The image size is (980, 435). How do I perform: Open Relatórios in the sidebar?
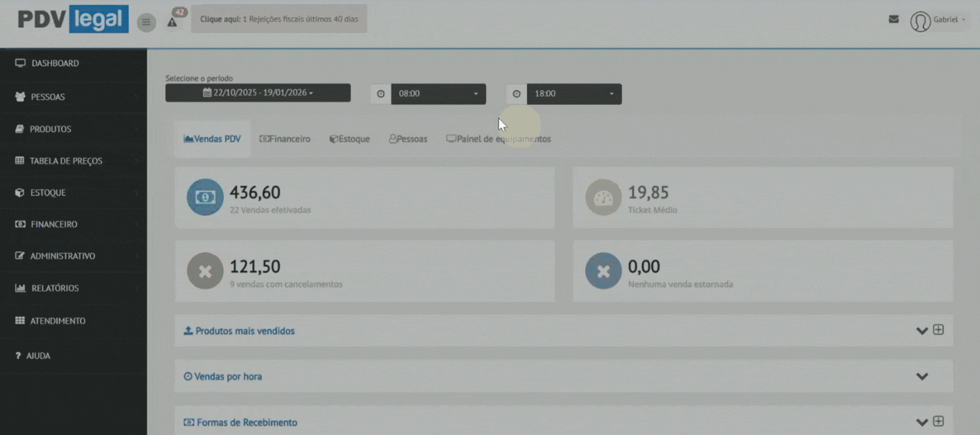point(55,289)
